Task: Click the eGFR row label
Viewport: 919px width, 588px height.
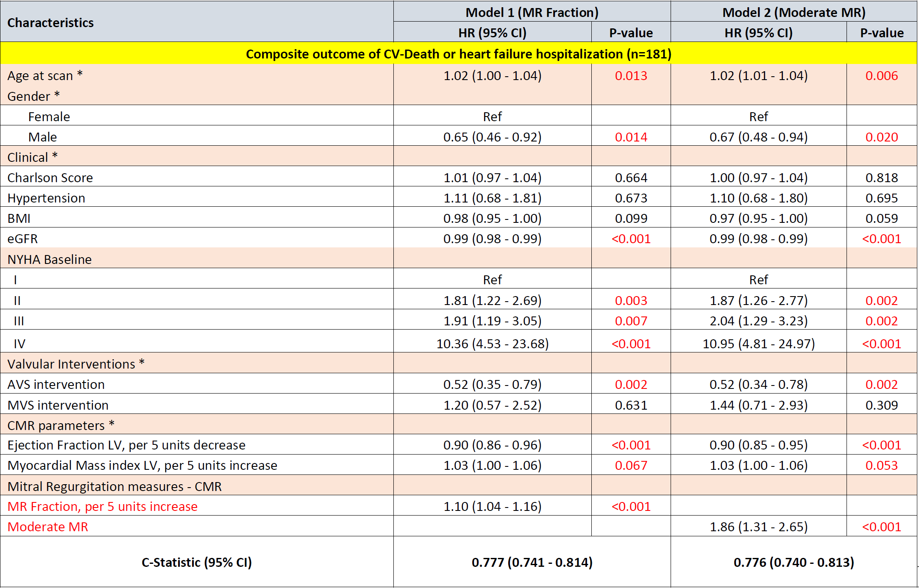Action: coord(22,239)
